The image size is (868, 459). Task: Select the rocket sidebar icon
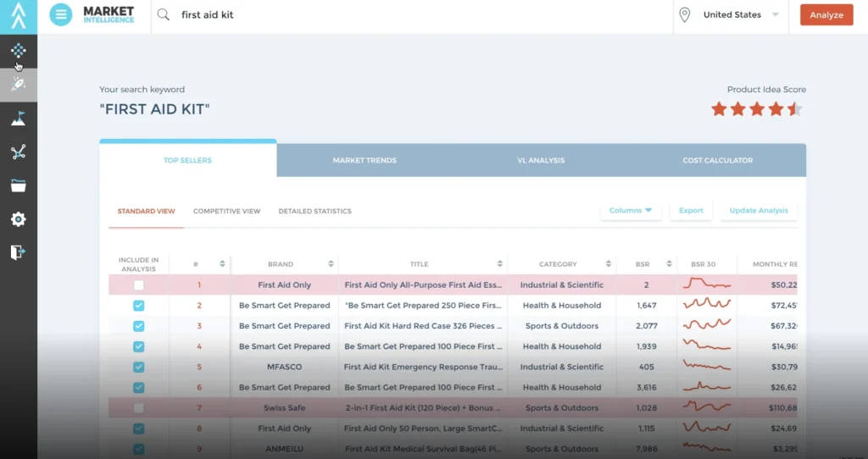pyautogui.click(x=19, y=85)
